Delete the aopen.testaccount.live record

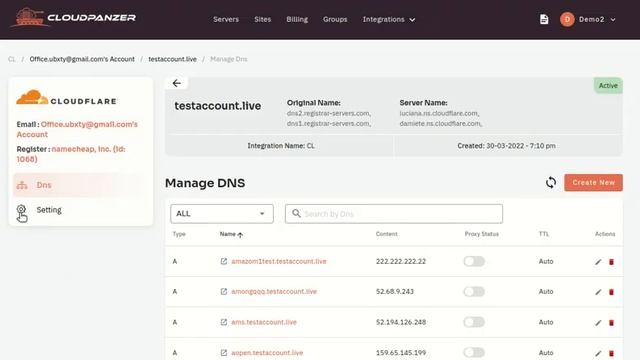[611, 353]
